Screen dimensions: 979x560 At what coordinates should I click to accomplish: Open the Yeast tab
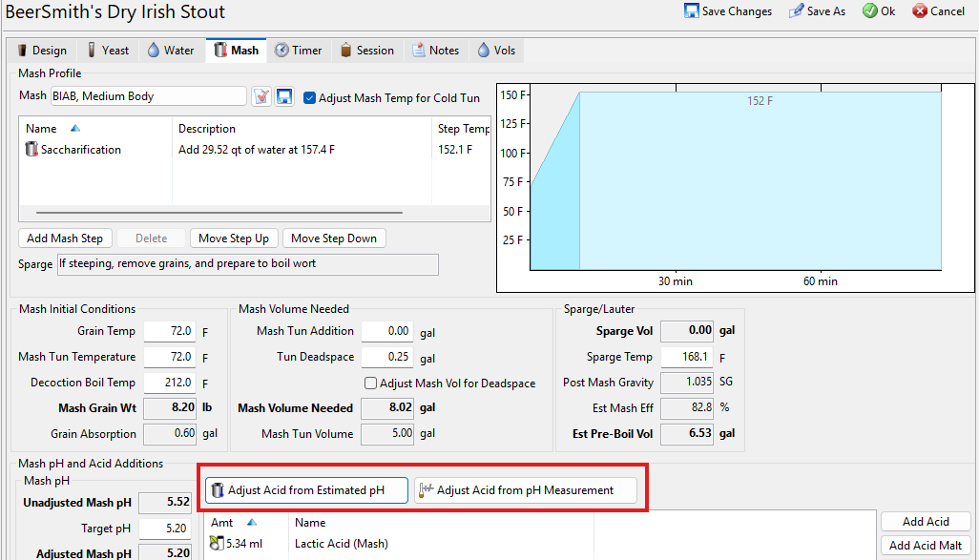107,51
